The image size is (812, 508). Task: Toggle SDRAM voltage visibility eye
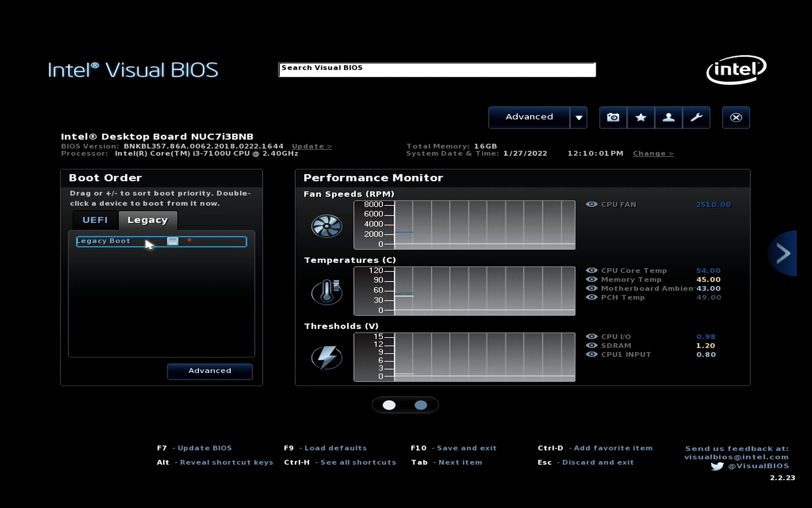tap(592, 345)
